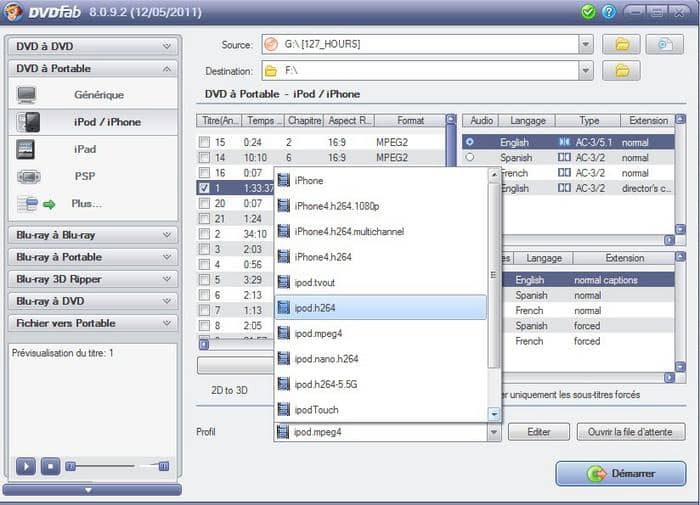Sort audio list by Langage column header
Viewport: 700px width, 505px height.
(527, 120)
